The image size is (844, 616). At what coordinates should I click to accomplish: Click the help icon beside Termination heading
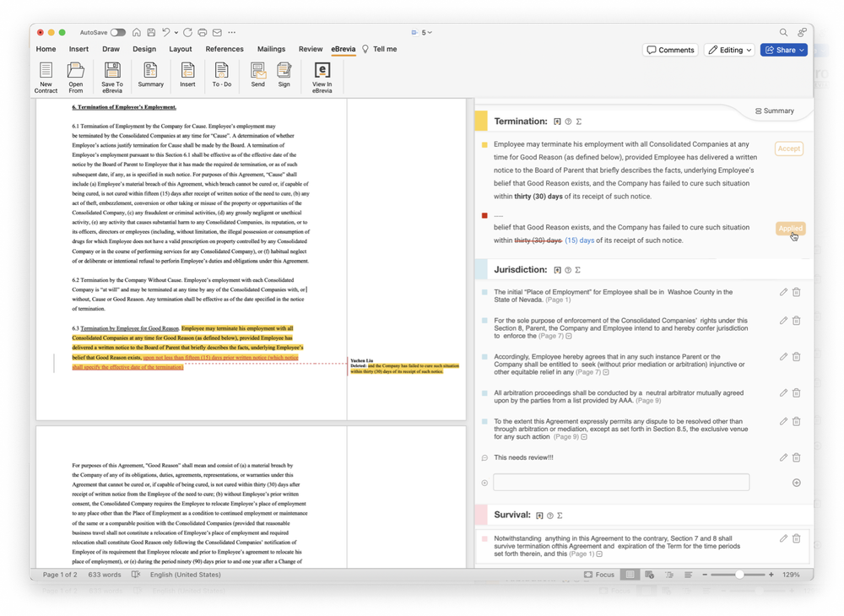pos(568,122)
